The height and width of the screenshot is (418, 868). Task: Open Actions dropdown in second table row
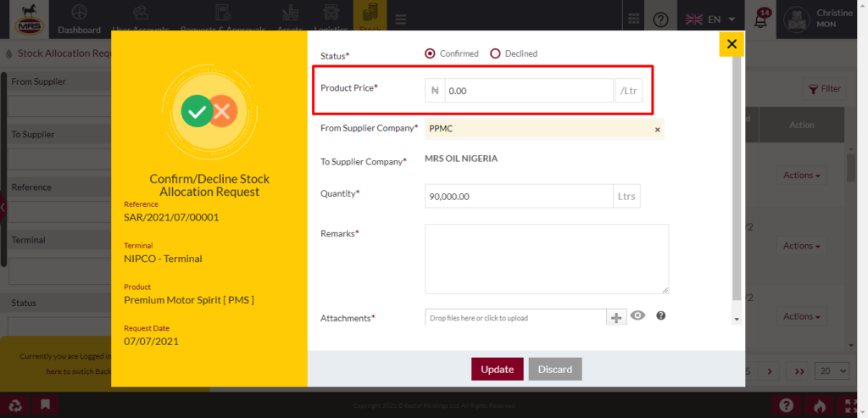coord(802,246)
